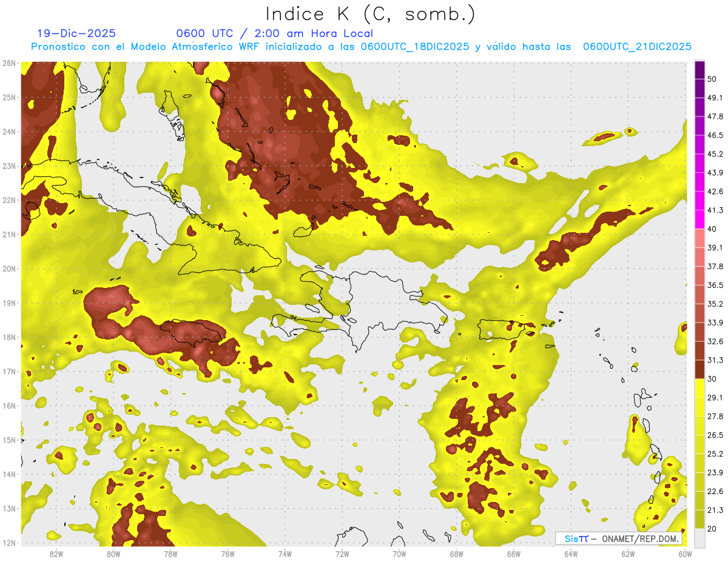Click the colorbar value '33.9'
Screen dimensions: 728x562
pos(715,323)
